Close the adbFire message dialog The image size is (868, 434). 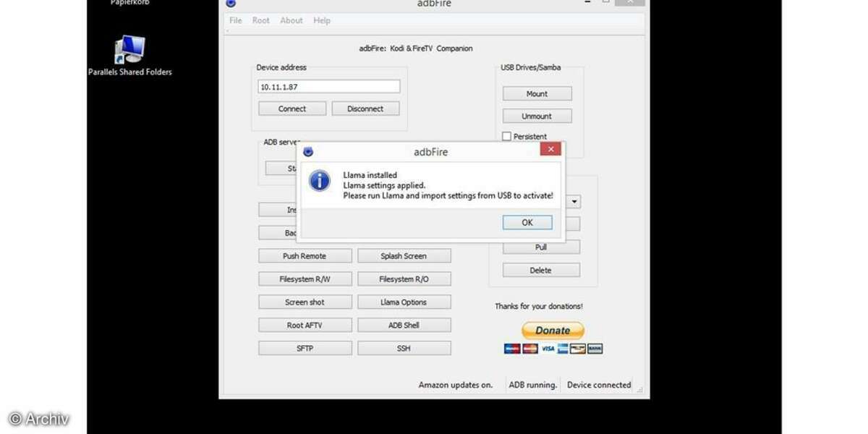550,150
